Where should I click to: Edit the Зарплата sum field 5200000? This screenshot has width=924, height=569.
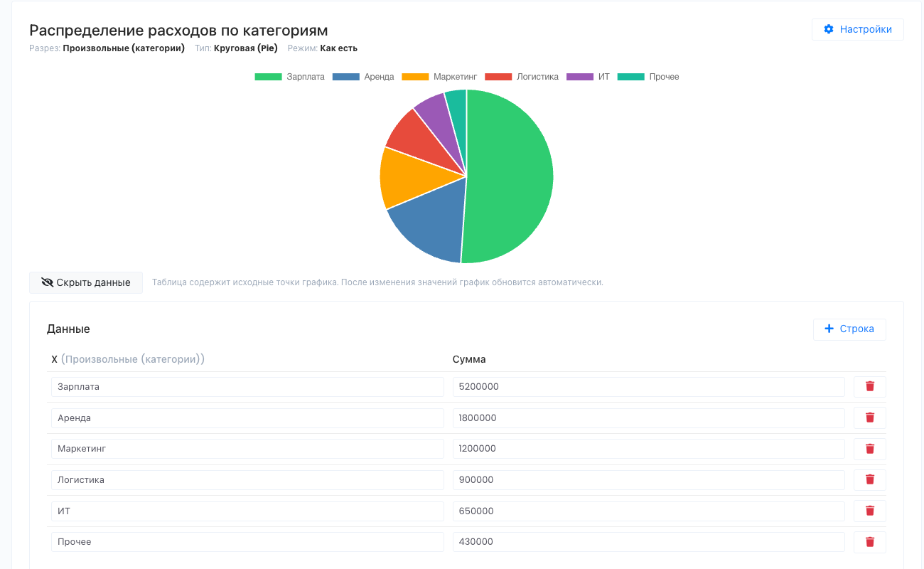648,387
